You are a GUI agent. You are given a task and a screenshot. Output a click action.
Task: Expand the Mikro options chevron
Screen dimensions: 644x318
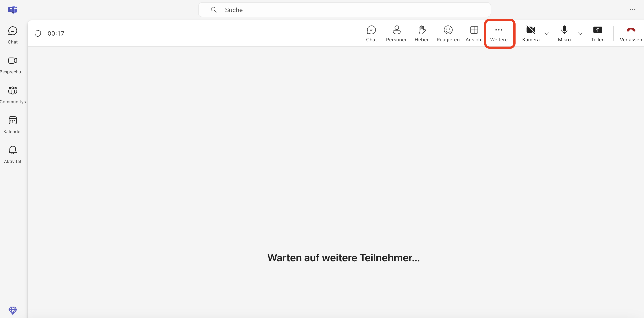(580, 33)
